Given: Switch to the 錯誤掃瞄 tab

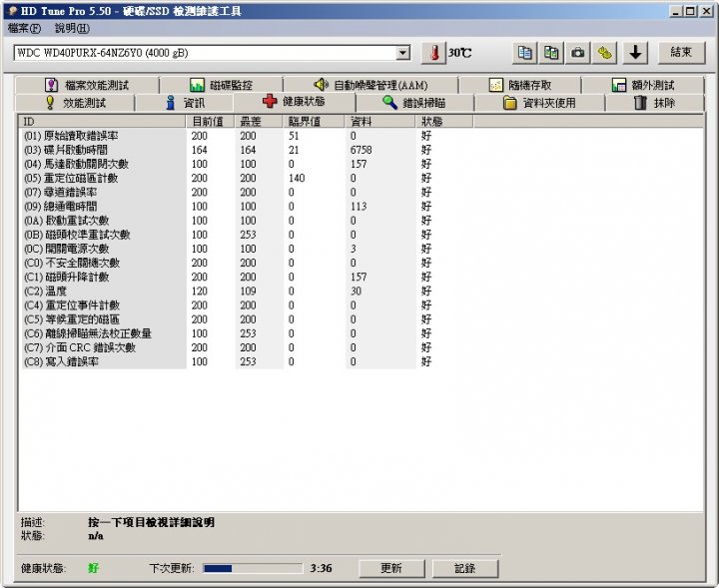Looking at the screenshot, I should coord(414,103).
